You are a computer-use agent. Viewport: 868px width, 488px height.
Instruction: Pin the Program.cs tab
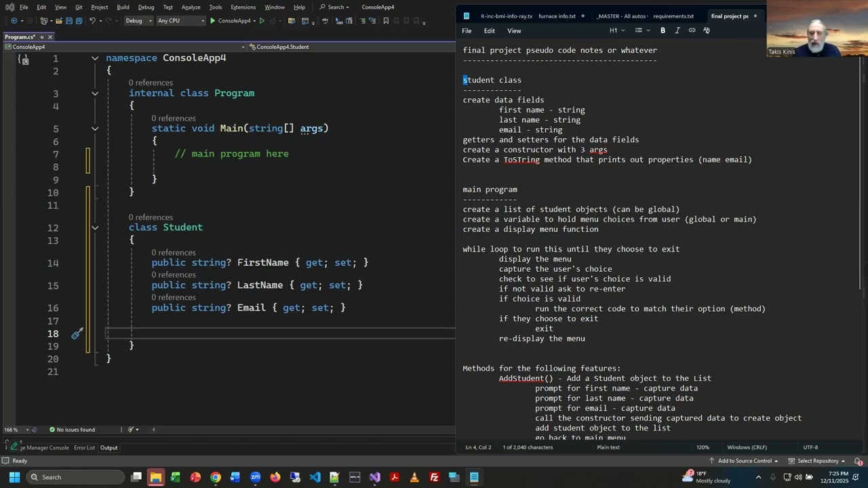coord(41,37)
